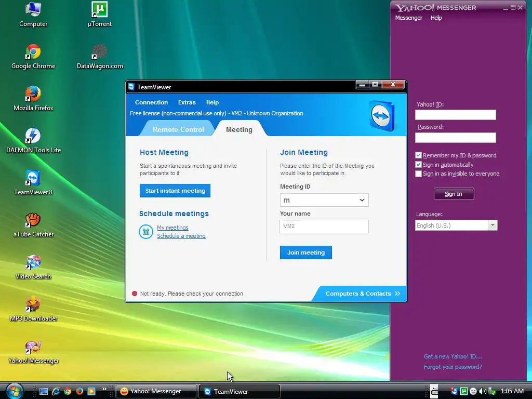Image resolution: width=532 pixels, height=399 pixels.
Task: Open the Help menu in TeamViewer
Action: 212,102
